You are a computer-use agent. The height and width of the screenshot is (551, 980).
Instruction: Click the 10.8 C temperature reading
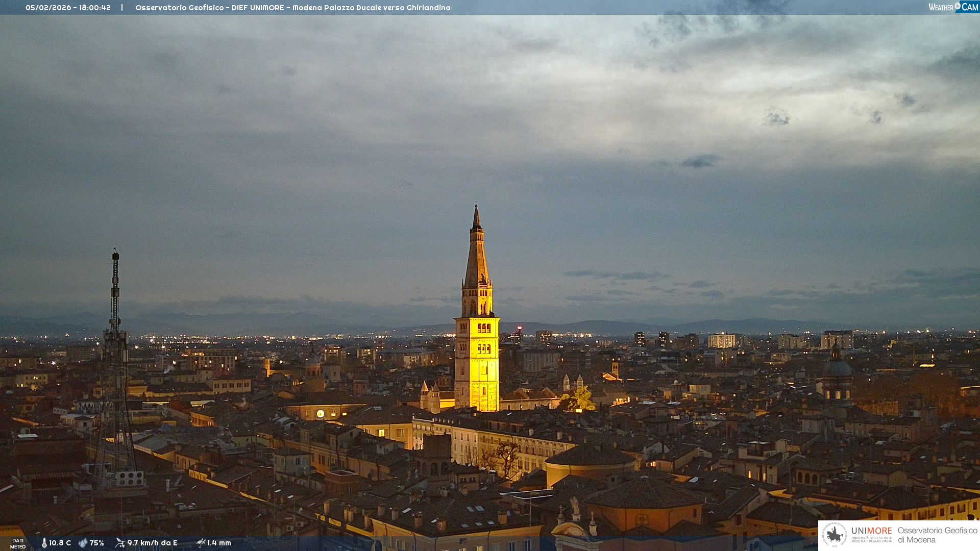click(x=60, y=543)
